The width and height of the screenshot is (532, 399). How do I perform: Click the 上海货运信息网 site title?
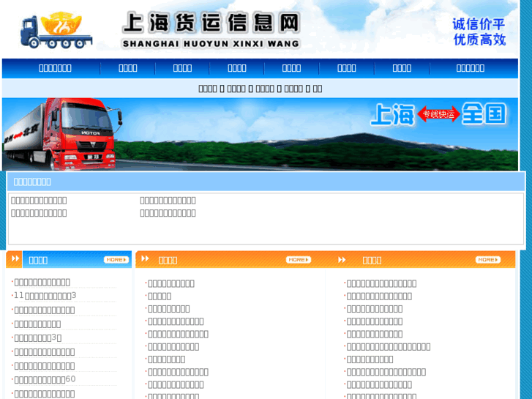coord(211,23)
